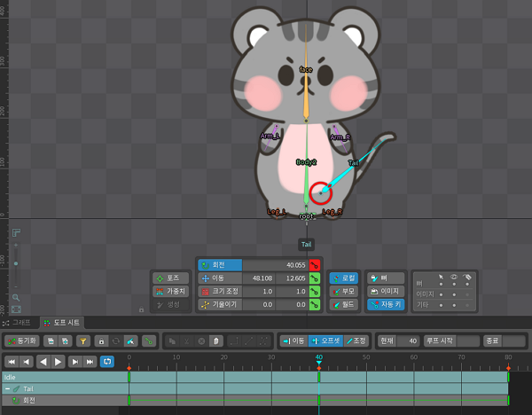The height and width of the screenshot is (415, 532).
Task: Toggle bone selectability dot in 뼈 row
Action: click(441, 284)
